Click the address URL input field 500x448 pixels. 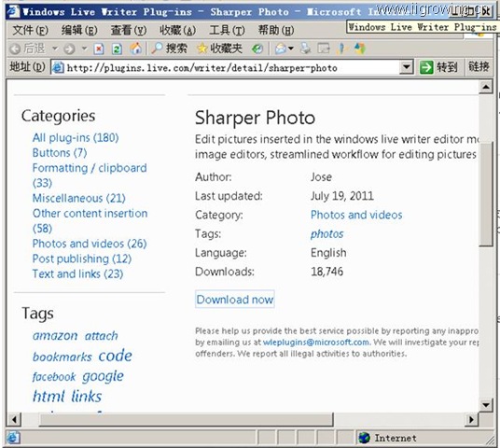[x=226, y=67]
